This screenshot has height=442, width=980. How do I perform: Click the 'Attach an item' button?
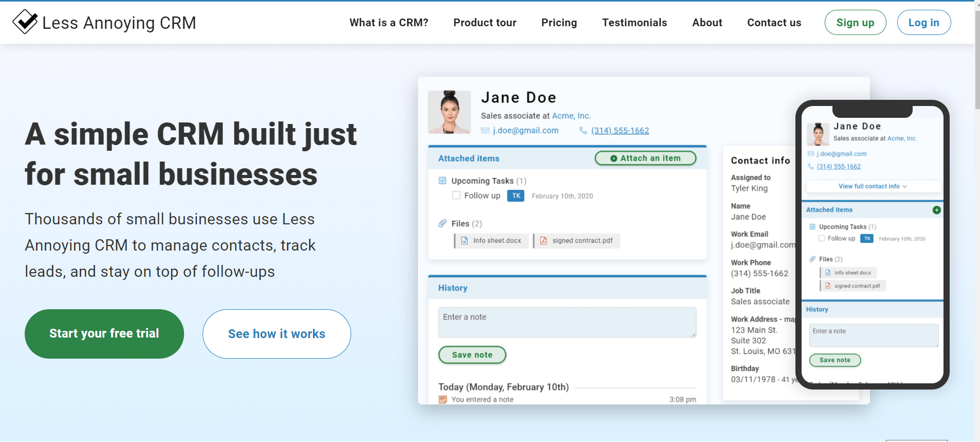coord(645,158)
